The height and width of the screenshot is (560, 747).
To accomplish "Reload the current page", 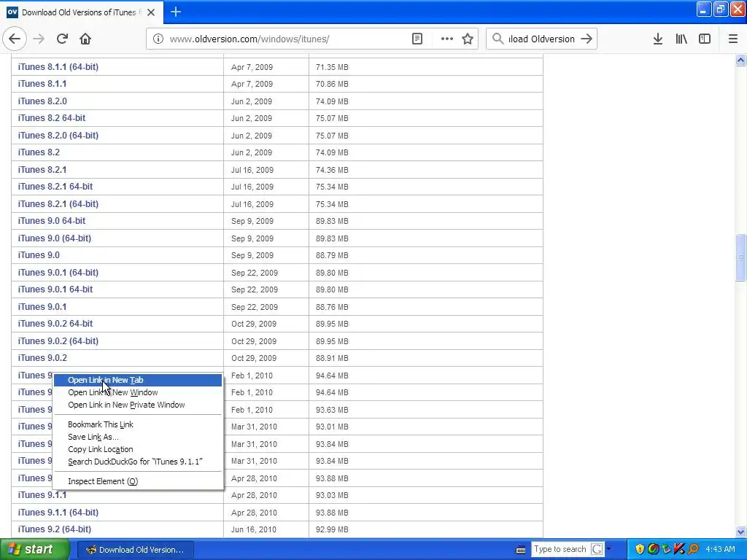I will (x=62, y=39).
